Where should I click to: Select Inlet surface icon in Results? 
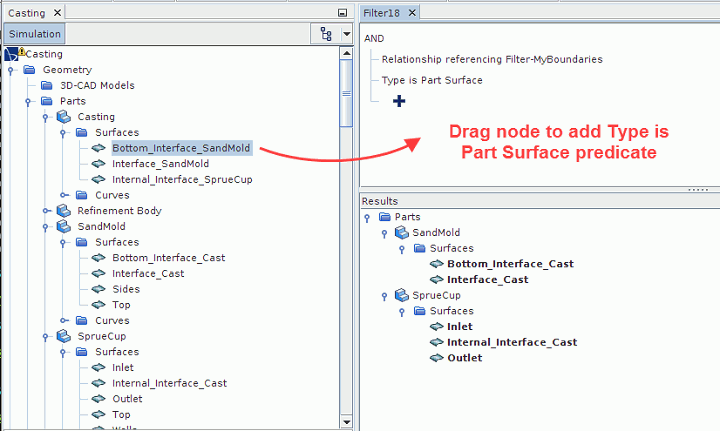[x=435, y=326]
